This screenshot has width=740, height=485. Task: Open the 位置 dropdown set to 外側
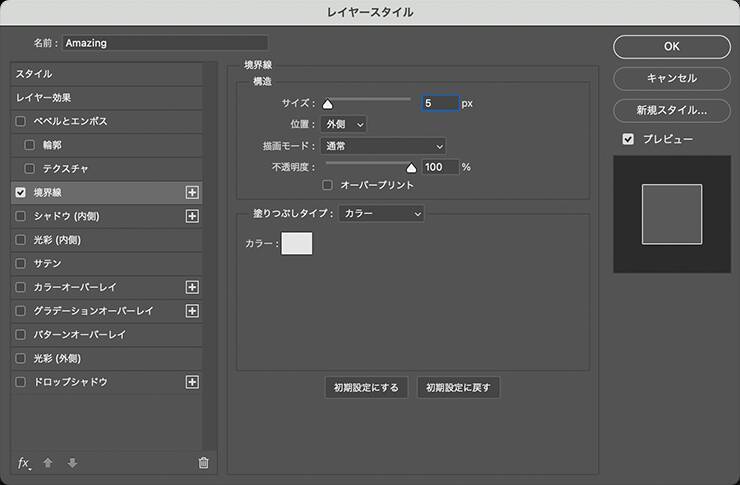343,124
